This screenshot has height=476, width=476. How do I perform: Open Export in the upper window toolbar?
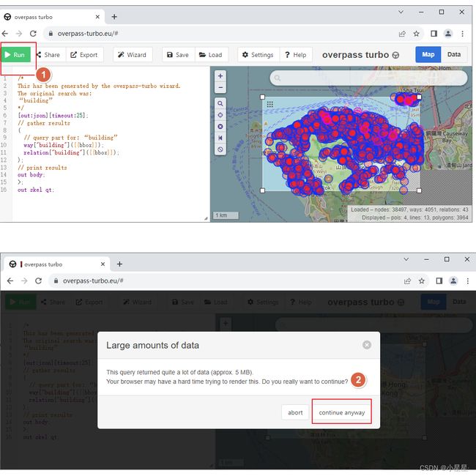tap(84, 55)
